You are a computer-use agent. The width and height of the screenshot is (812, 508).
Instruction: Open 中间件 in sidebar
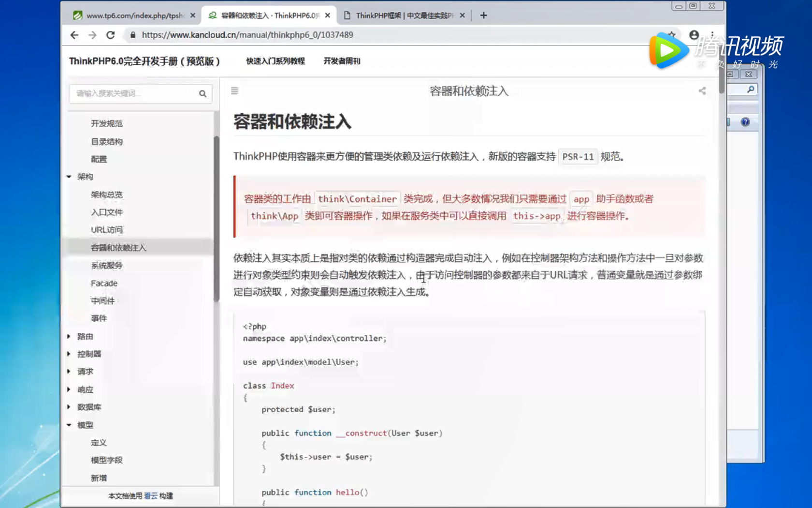(102, 300)
